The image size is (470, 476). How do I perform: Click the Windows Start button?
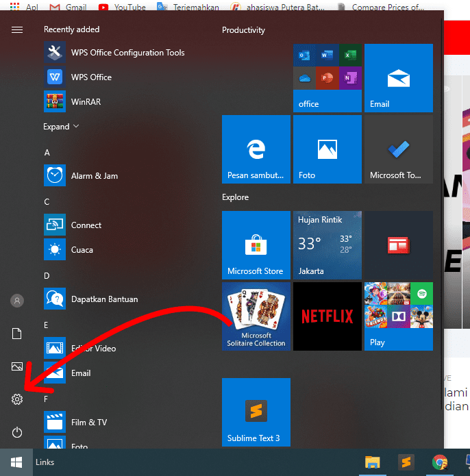click(x=16, y=462)
